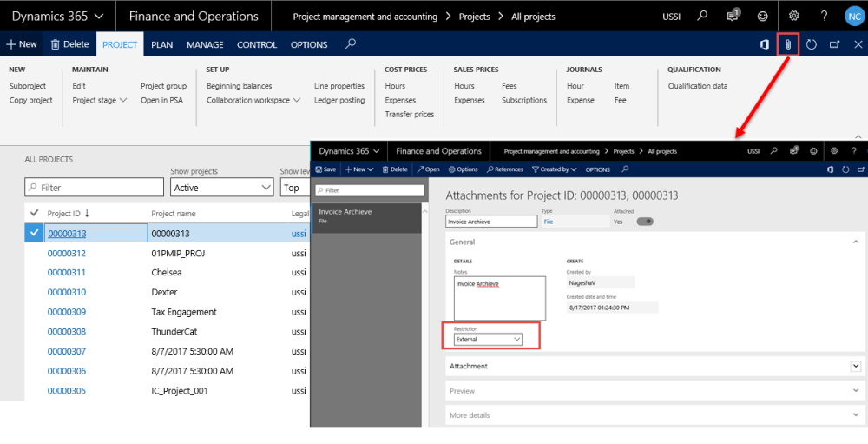Click the Description field Invoice Archieve
The width and height of the screenshot is (868, 444).
(491, 222)
